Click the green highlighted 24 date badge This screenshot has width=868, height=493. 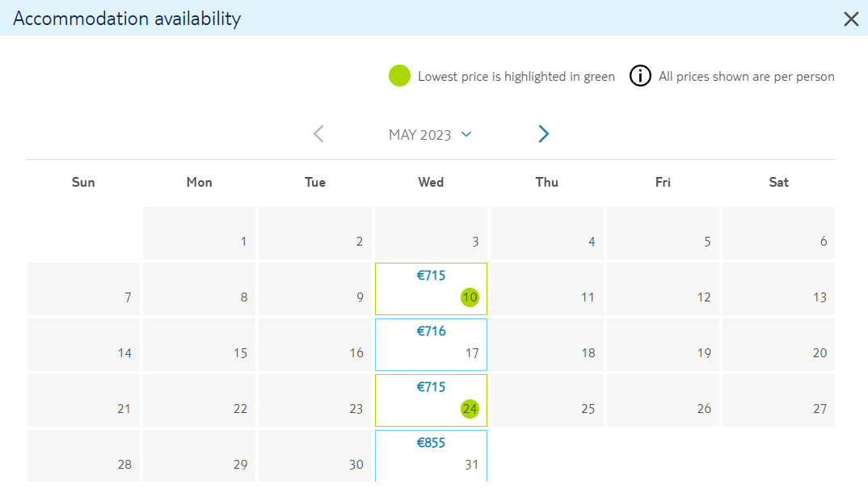470,409
